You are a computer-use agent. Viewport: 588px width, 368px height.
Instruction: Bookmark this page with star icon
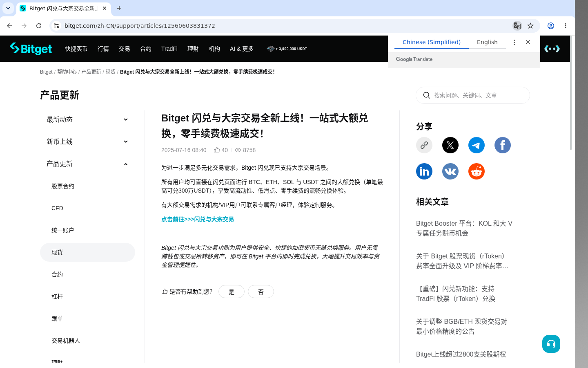[x=530, y=26]
